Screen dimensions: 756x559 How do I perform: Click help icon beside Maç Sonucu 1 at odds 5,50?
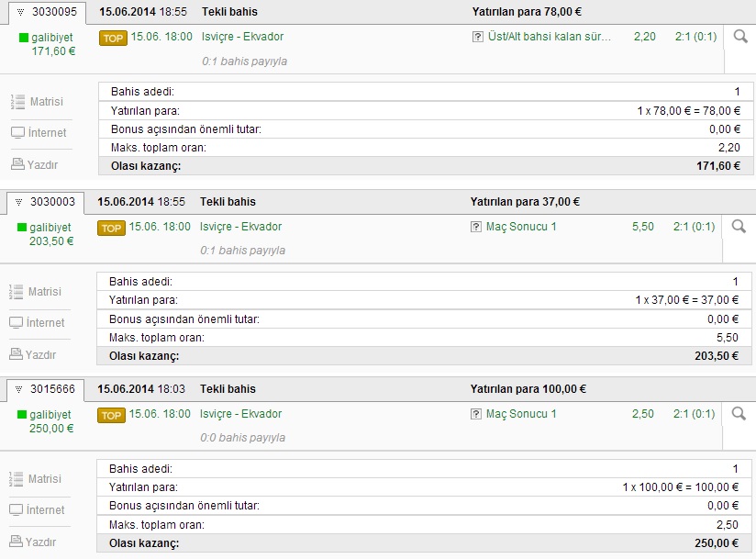click(x=476, y=227)
